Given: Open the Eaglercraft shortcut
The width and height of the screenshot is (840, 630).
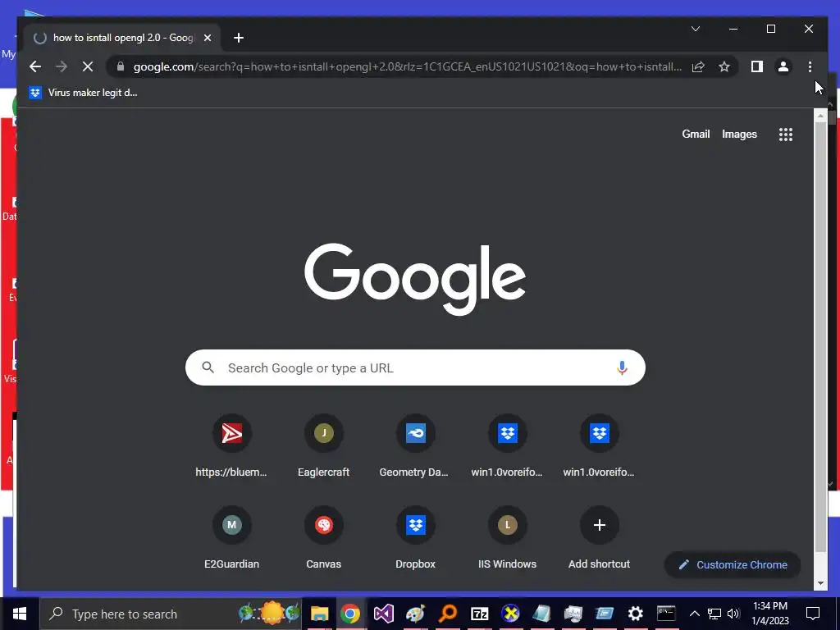Looking at the screenshot, I should click(x=323, y=445).
